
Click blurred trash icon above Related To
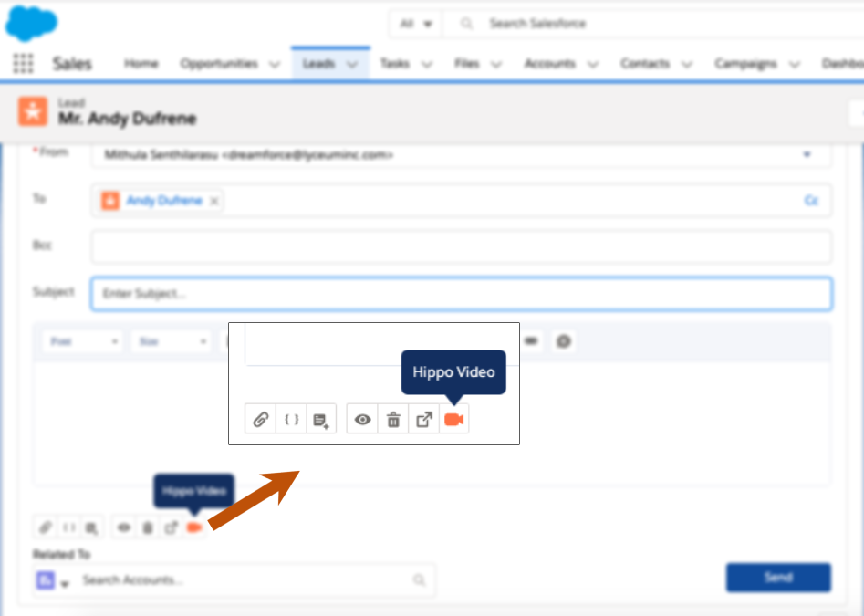(x=148, y=527)
